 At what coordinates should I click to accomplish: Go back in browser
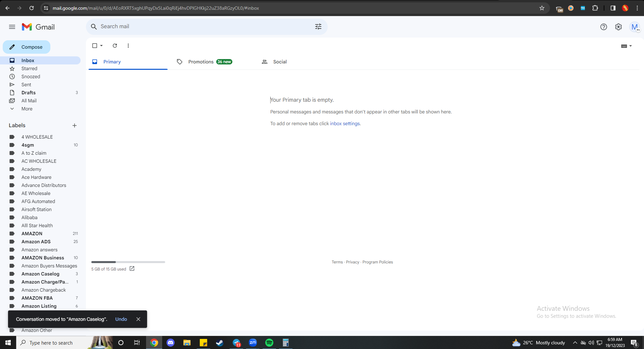coord(7,8)
